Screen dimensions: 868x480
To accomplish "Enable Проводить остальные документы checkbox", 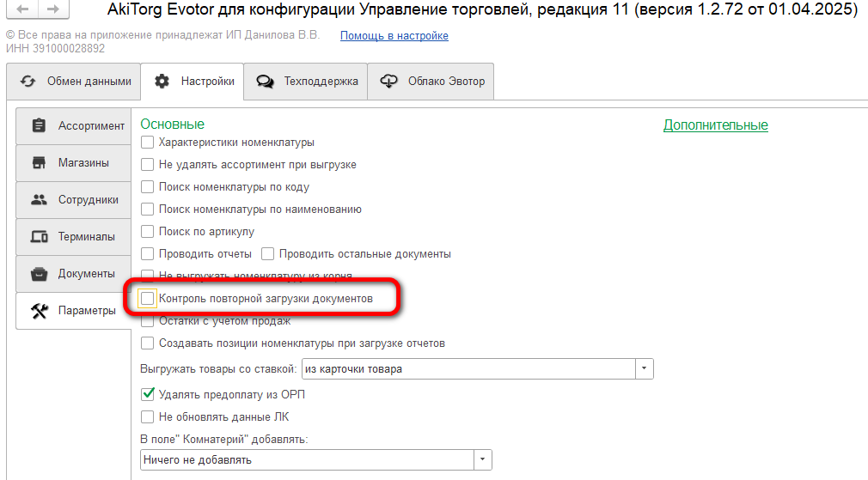I will pos(267,254).
